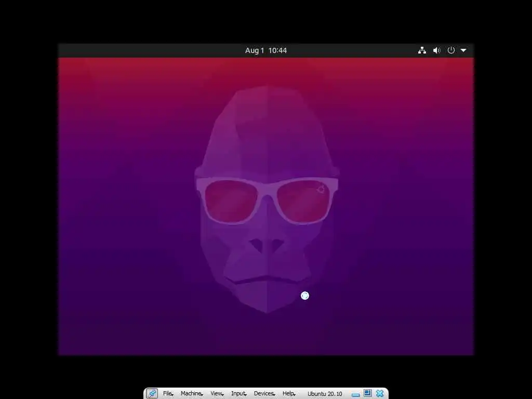Click the Ubuntu 20.10 VM name label
This screenshot has width=532, height=399.
tap(325, 394)
